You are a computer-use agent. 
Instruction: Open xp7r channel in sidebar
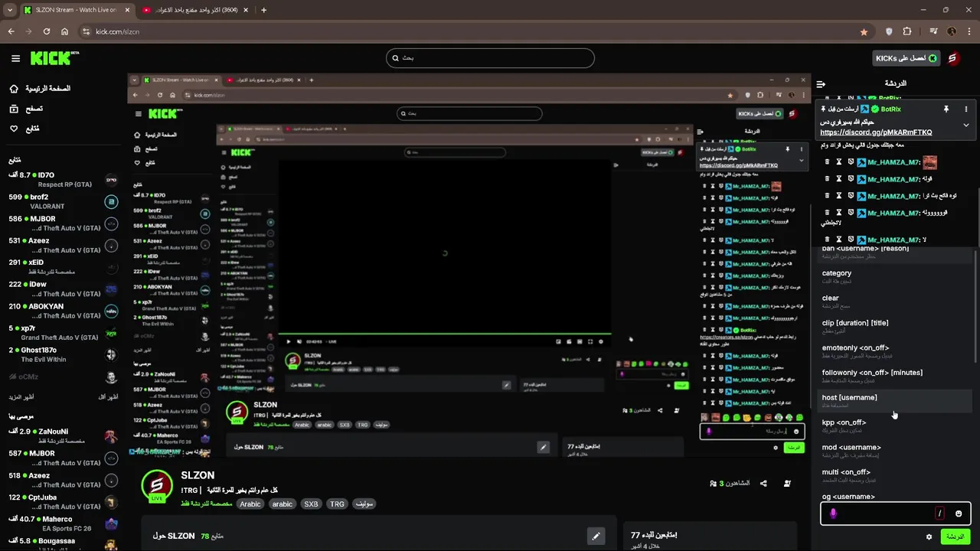click(x=63, y=332)
